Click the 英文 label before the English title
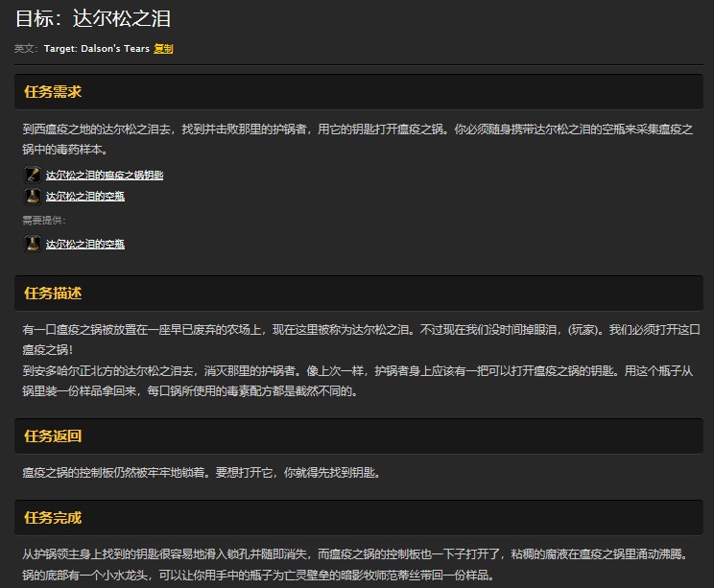The height and width of the screenshot is (588, 714). [26, 49]
